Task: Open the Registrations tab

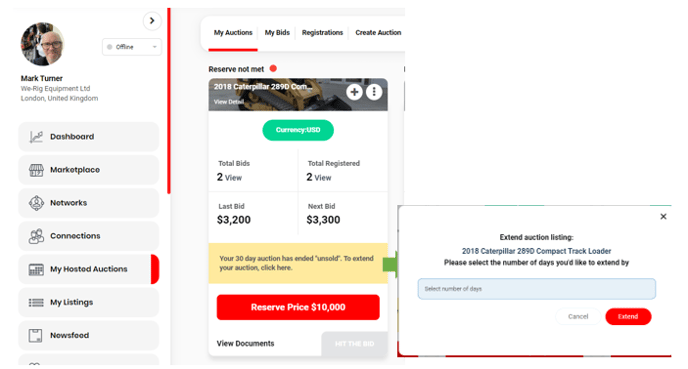Action: pos(322,32)
